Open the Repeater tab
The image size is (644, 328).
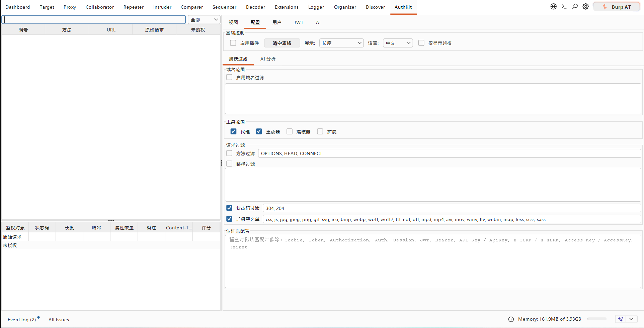coord(133,7)
